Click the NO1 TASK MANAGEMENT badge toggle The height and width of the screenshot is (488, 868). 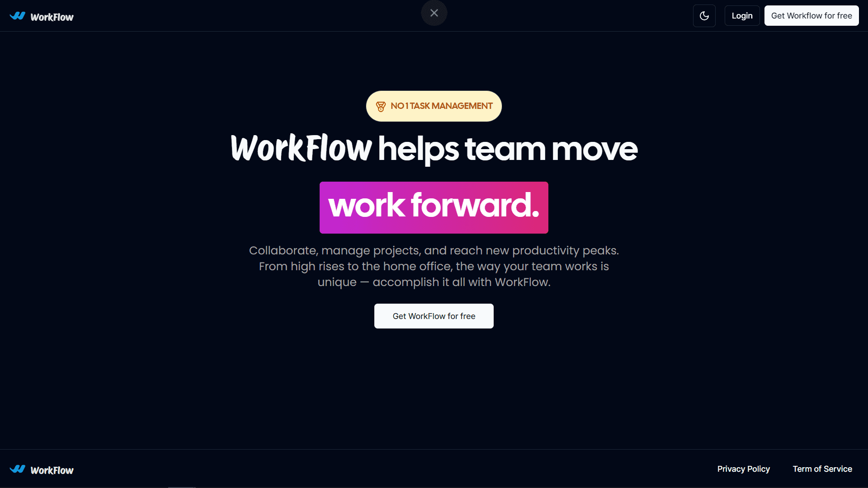tap(434, 106)
